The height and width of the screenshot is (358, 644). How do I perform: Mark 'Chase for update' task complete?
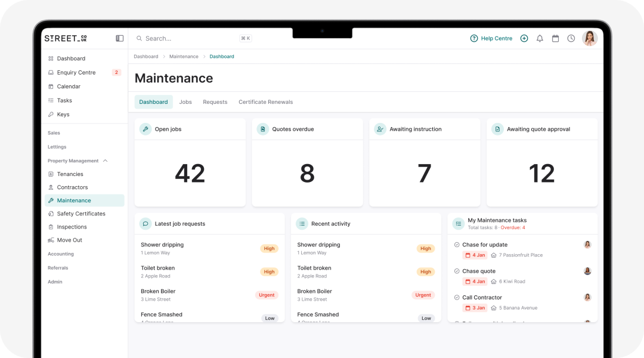456,245
